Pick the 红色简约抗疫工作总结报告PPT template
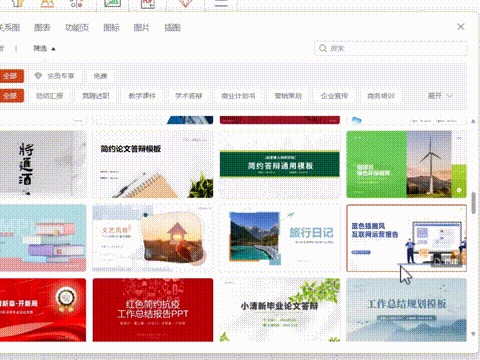 pyautogui.click(x=153, y=310)
